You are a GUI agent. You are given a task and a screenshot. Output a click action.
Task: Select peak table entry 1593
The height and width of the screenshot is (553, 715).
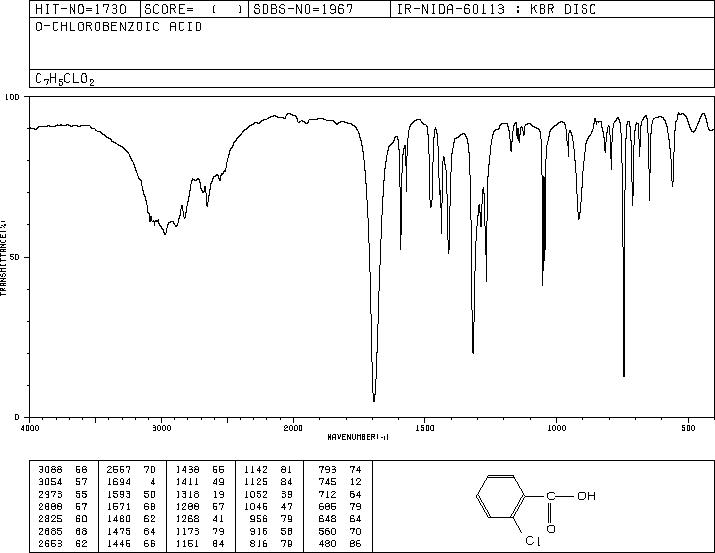click(x=131, y=494)
